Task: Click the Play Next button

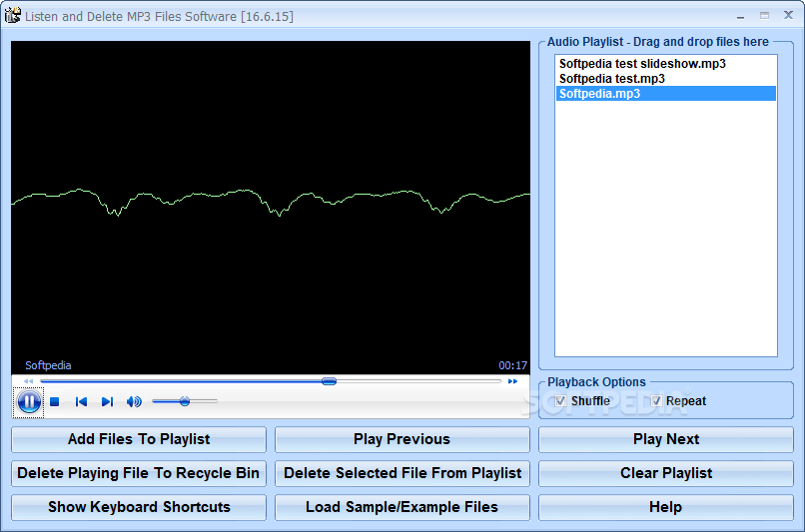Action: click(666, 439)
